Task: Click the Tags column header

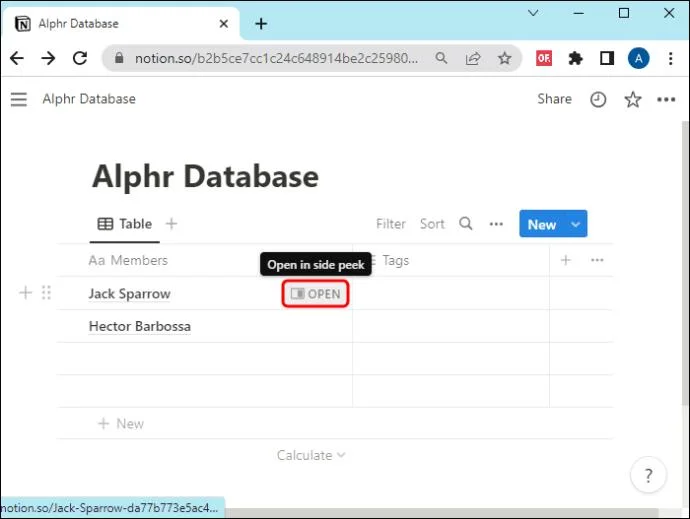Action: pyautogui.click(x=395, y=260)
